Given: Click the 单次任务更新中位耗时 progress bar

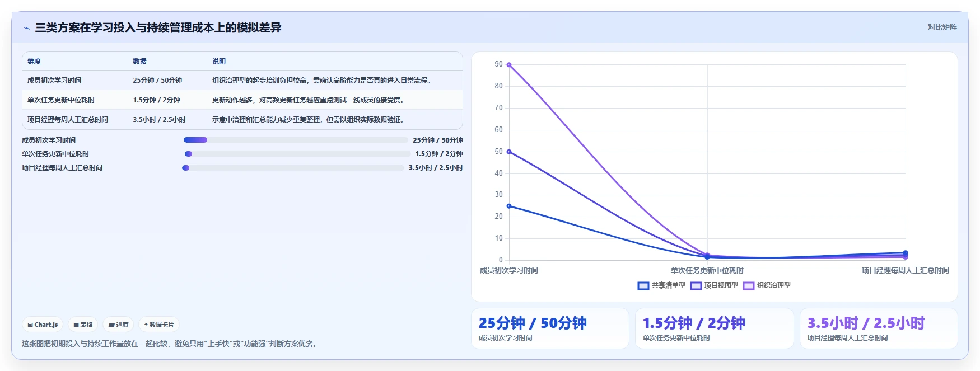Looking at the screenshot, I should [x=297, y=154].
